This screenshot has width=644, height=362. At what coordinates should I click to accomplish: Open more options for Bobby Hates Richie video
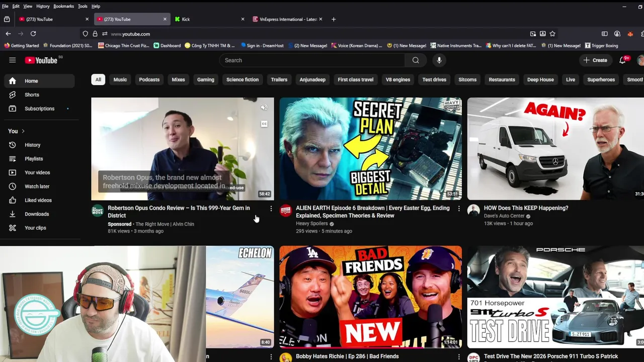click(458, 356)
